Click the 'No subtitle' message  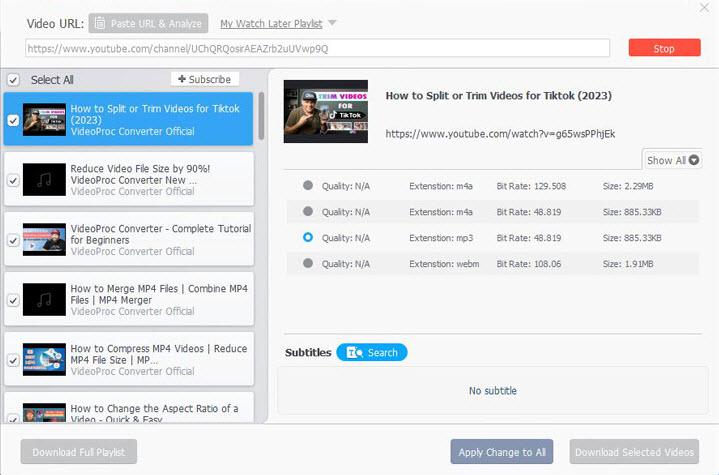point(492,391)
